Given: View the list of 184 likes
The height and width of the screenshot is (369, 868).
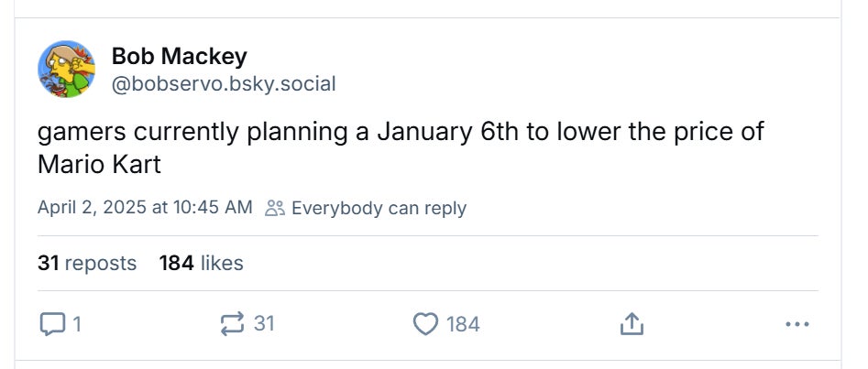Looking at the screenshot, I should pyautogui.click(x=201, y=264).
